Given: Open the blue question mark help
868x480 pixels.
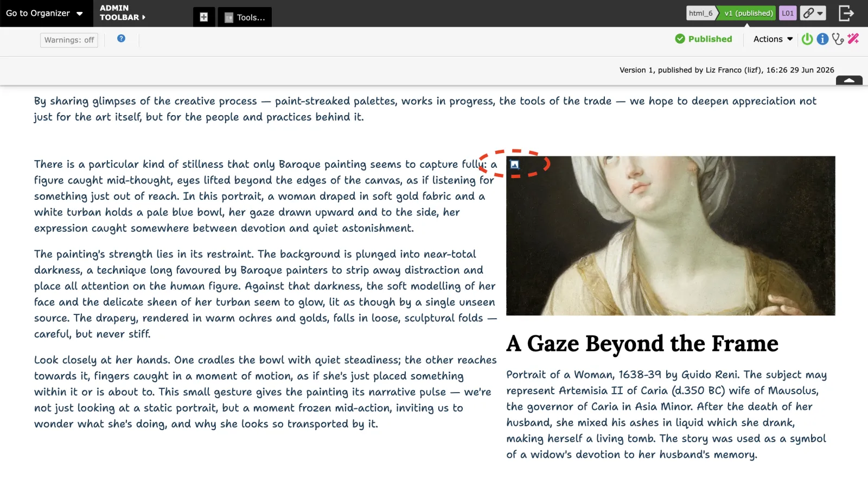Looking at the screenshot, I should pos(121,39).
